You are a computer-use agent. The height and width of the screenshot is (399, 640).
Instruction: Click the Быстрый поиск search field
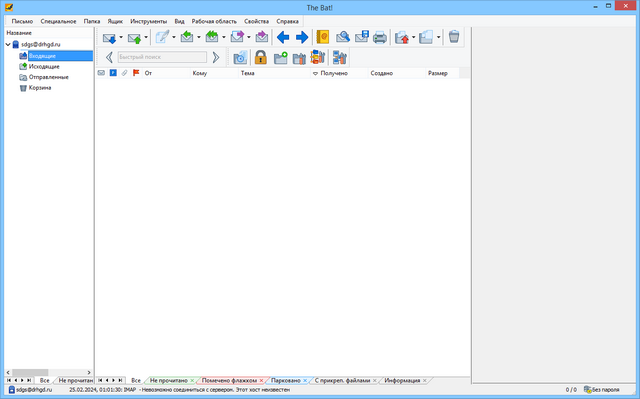(162, 57)
